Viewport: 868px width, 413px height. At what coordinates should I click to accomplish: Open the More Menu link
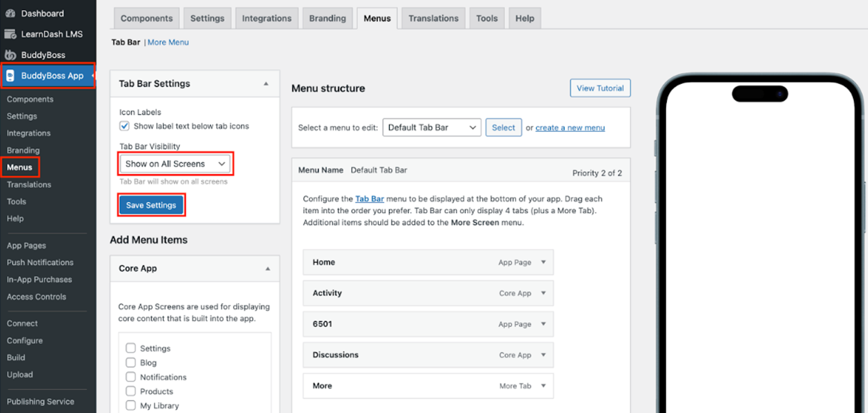click(168, 42)
